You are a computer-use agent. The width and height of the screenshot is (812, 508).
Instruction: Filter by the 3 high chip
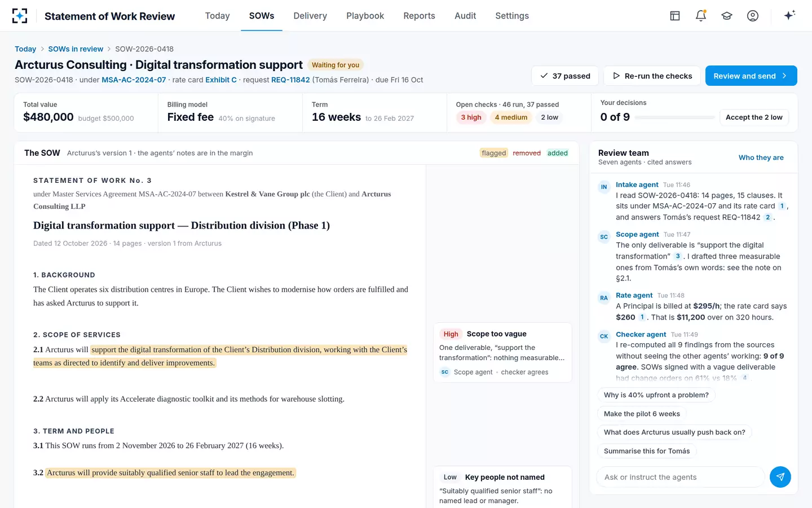(x=471, y=117)
